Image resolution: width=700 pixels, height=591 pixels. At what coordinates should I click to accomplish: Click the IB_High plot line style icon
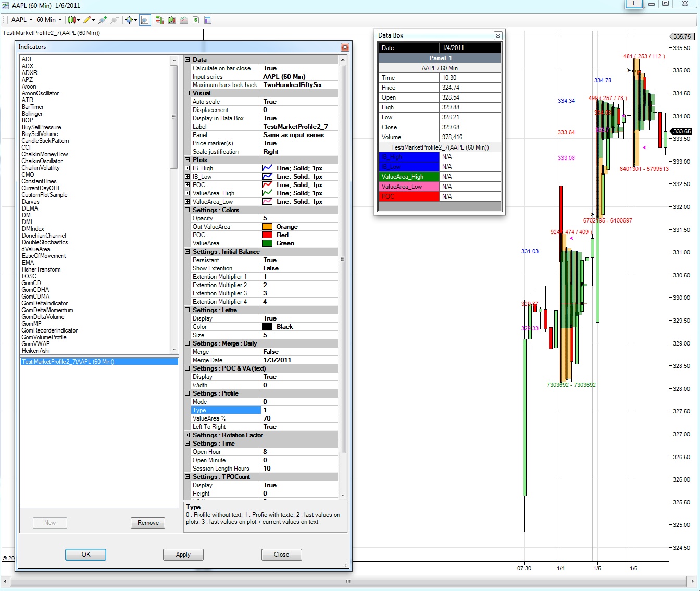coord(267,168)
